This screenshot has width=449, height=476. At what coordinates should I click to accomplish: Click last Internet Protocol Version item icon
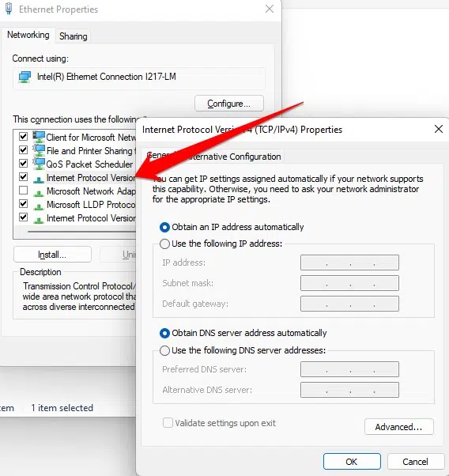coord(38,220)
